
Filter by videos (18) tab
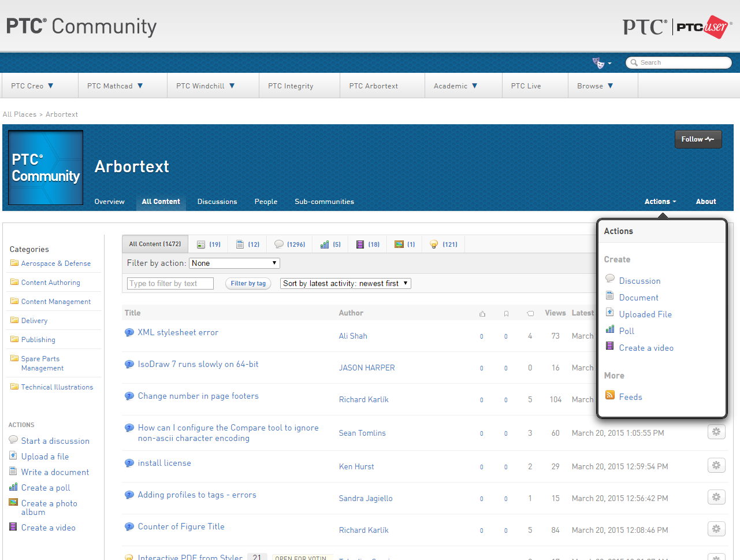pos(368,244)
